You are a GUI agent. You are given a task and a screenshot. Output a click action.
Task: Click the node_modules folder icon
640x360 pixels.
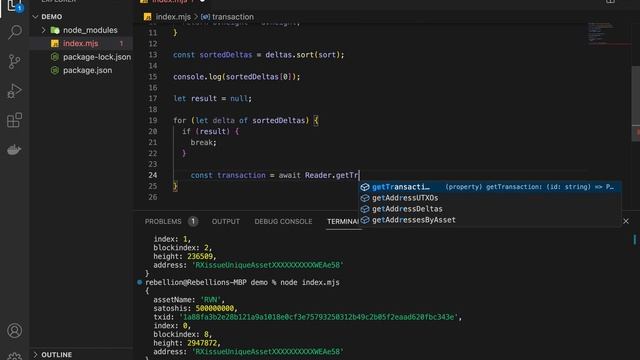(55, 30)
